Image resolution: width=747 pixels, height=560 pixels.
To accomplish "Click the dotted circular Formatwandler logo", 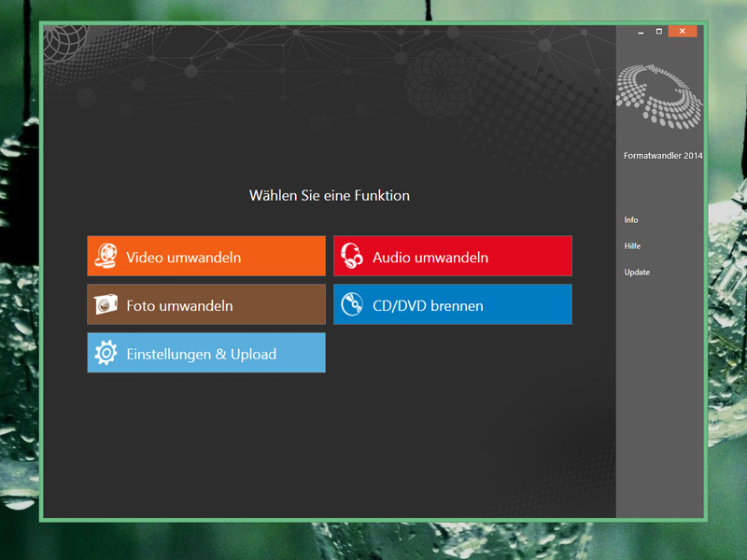I will 658,93.
